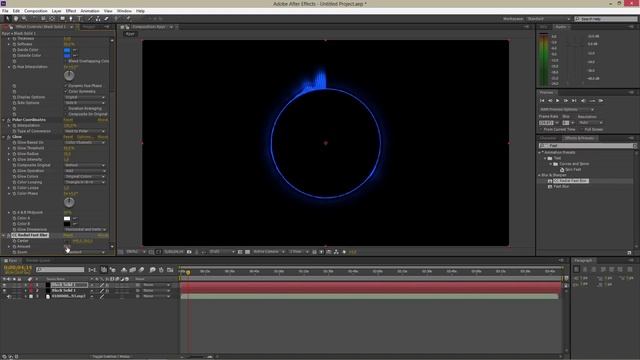Hide first Black Solid 1 layer
This screenshot has height=360, width=640.
4,285
